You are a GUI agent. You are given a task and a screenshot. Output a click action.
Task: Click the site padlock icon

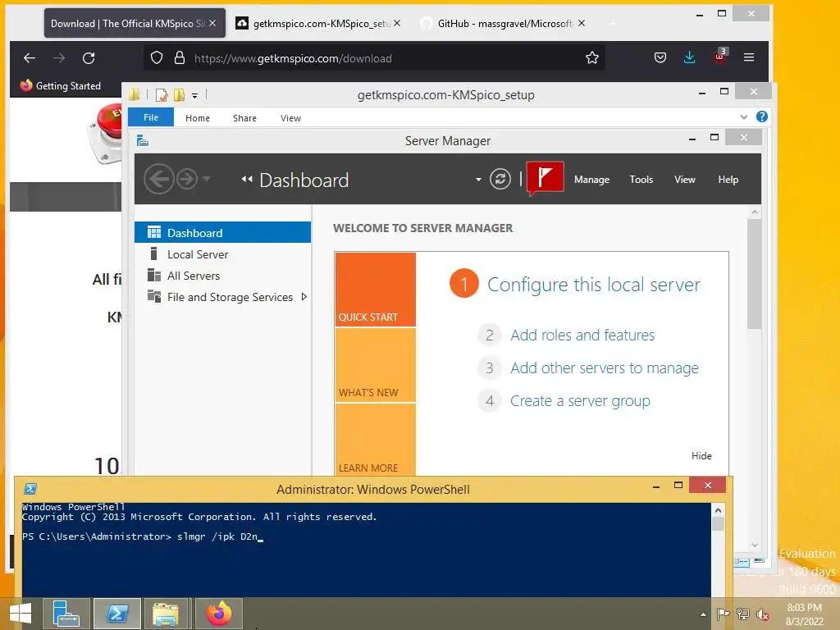tap(180, 58)
